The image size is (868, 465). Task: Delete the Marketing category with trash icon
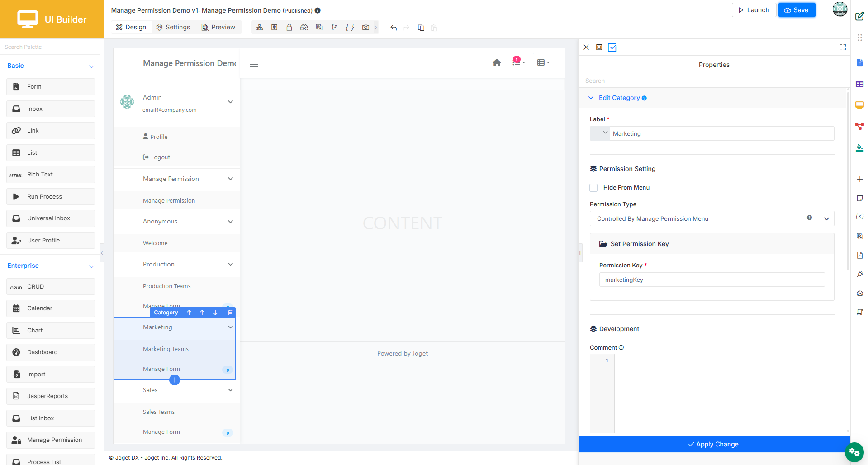[x=230, y=313]
